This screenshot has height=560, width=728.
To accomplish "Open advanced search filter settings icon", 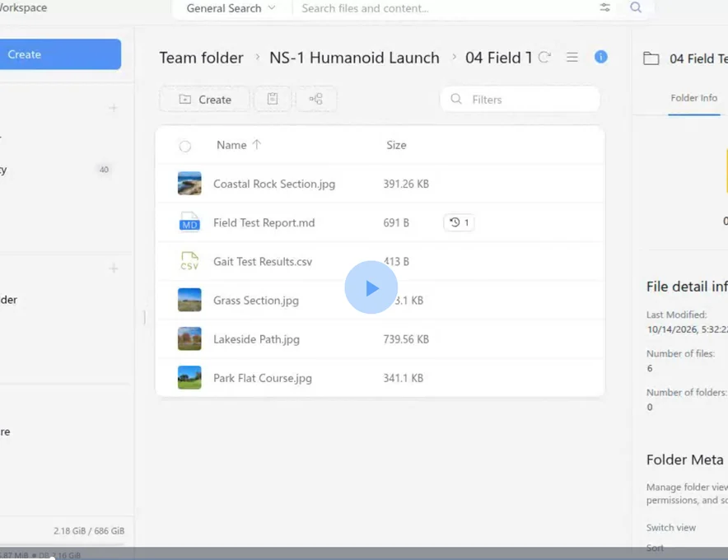I will pyautogui.click(x=604, y=7).
